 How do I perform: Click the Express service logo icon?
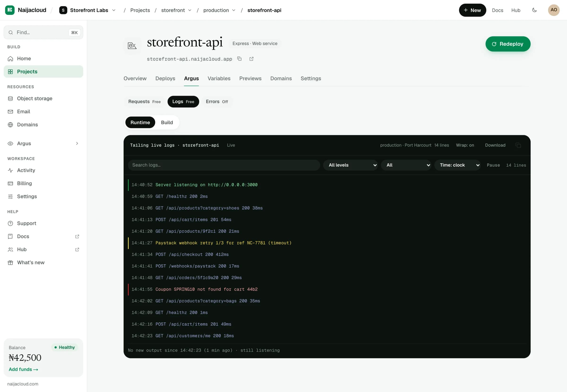tap(132, 46)
